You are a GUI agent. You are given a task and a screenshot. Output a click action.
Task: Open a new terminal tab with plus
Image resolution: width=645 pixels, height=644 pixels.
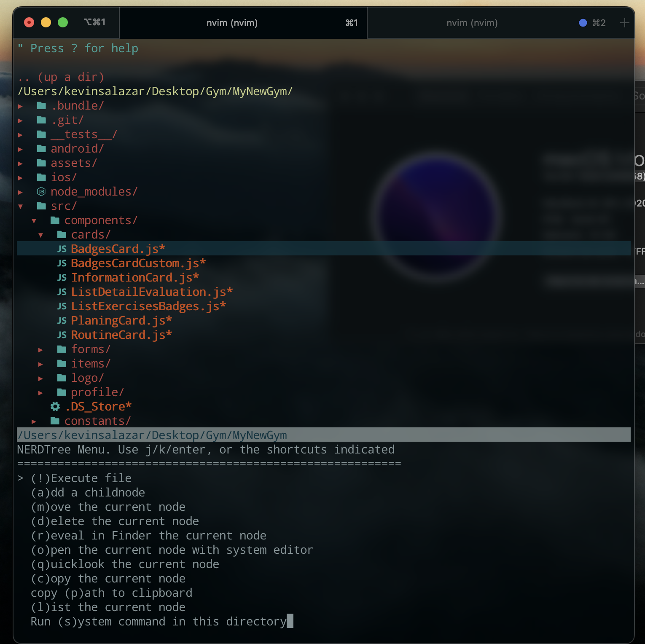[625, 23]
